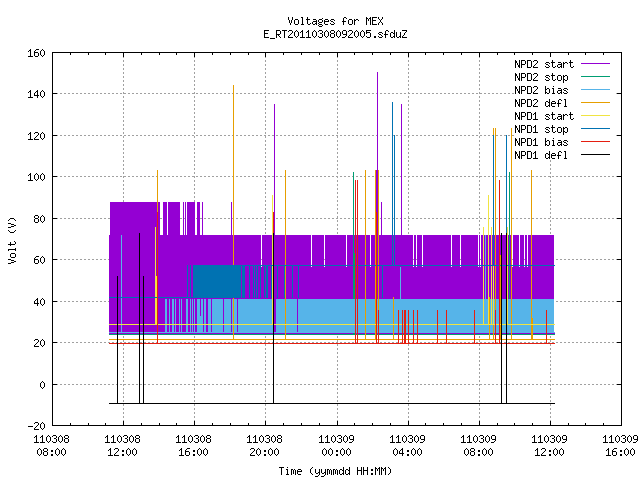The image size is (640, 480).
Task: Click the NPD2 start purple legend line
Action: 595,64
